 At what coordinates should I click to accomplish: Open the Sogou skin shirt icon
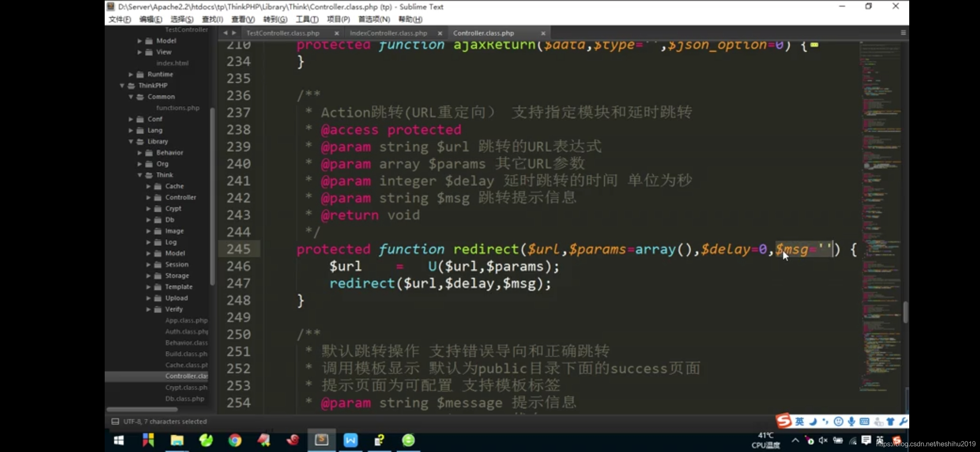pos(890,421)
